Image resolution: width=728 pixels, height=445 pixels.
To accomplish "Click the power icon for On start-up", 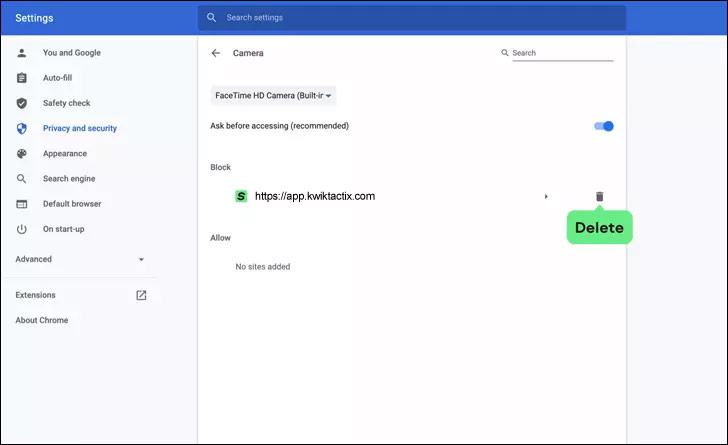I will tap(22, 229).
